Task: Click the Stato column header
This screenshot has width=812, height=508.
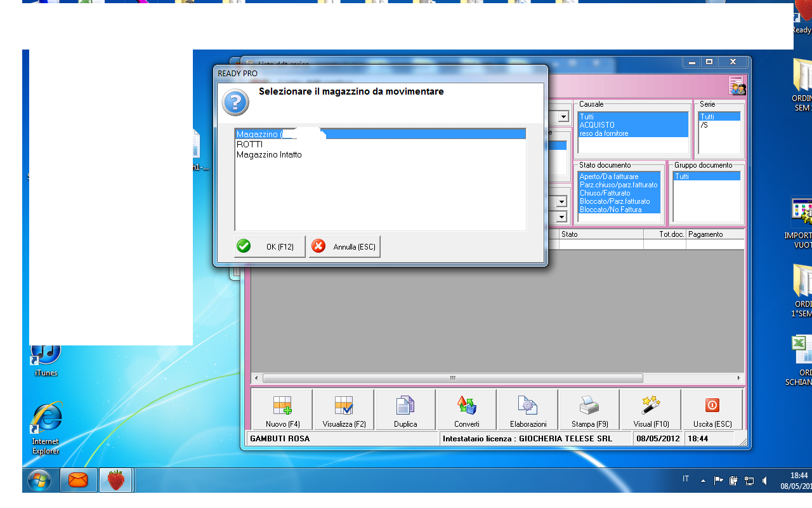Action: 601,234
